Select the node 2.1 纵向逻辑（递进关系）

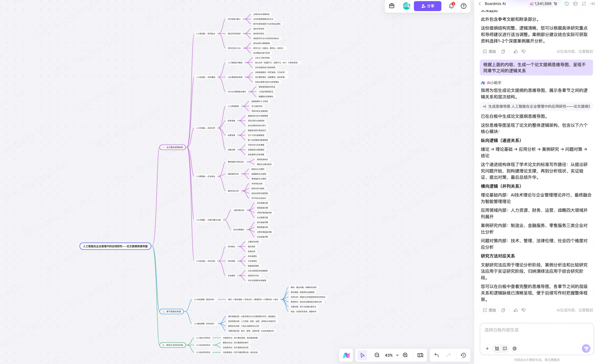204,299
